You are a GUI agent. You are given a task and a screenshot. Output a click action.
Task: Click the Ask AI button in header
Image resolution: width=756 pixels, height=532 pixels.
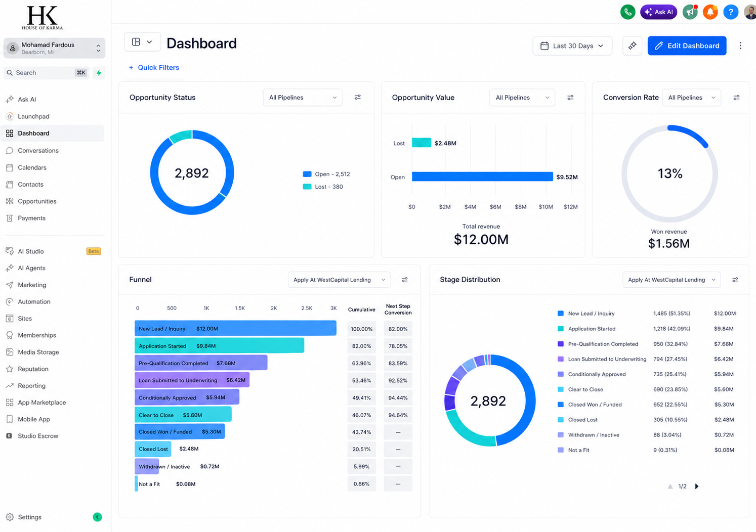[658, 12]
